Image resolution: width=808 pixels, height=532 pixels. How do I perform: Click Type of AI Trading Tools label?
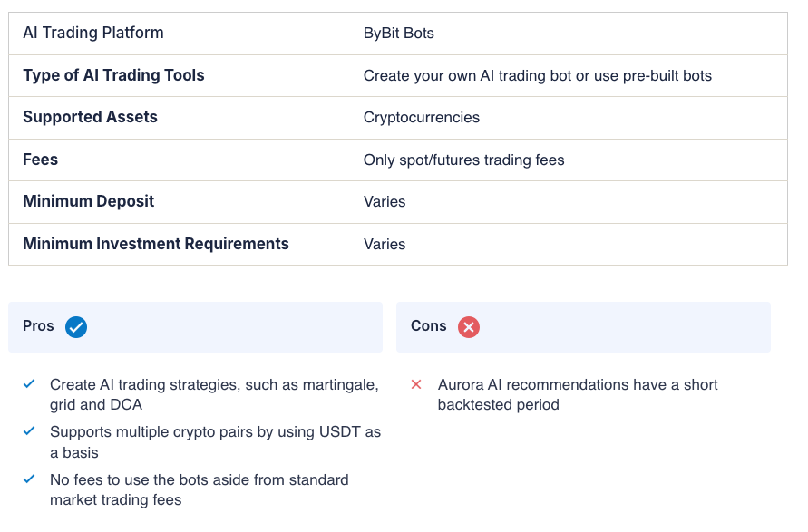(x=113, y=75)
